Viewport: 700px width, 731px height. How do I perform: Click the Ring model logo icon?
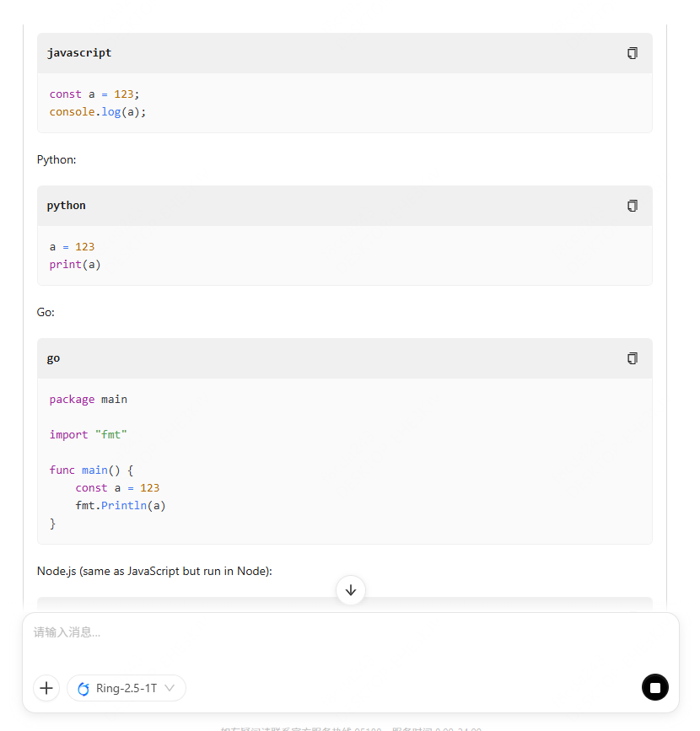pyautogui.click(x=83, y=689)
